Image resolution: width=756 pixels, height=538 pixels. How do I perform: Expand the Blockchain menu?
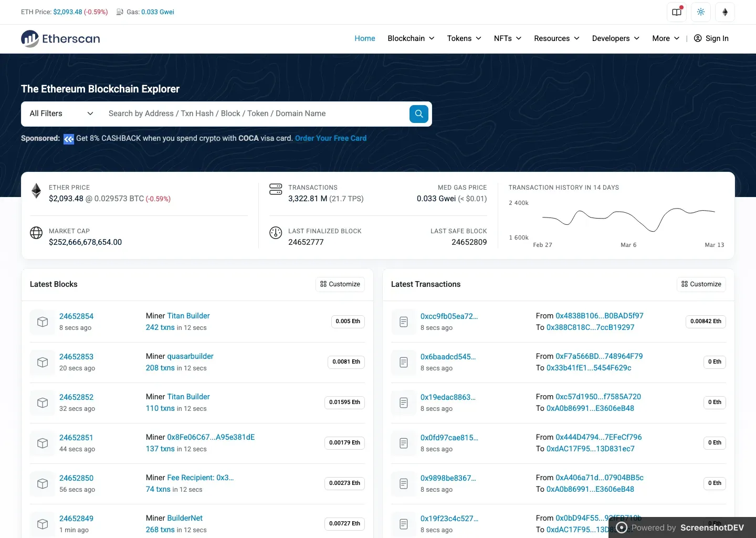tap(411, 38)
